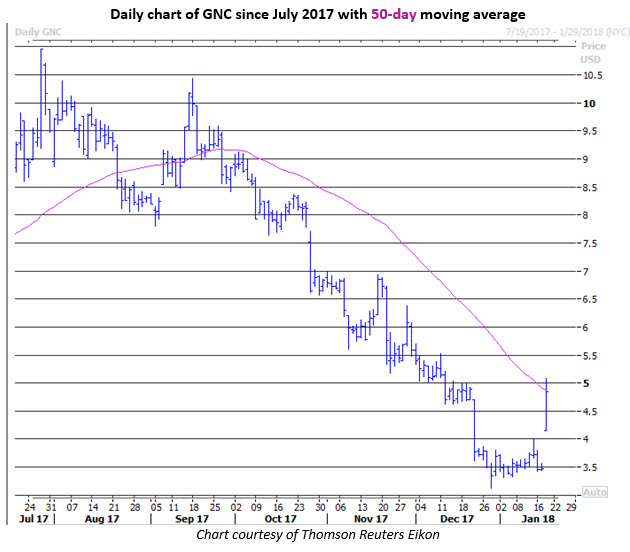Click the date range 7/19/2017 - 1/29/2018 label

click(567, 32)
